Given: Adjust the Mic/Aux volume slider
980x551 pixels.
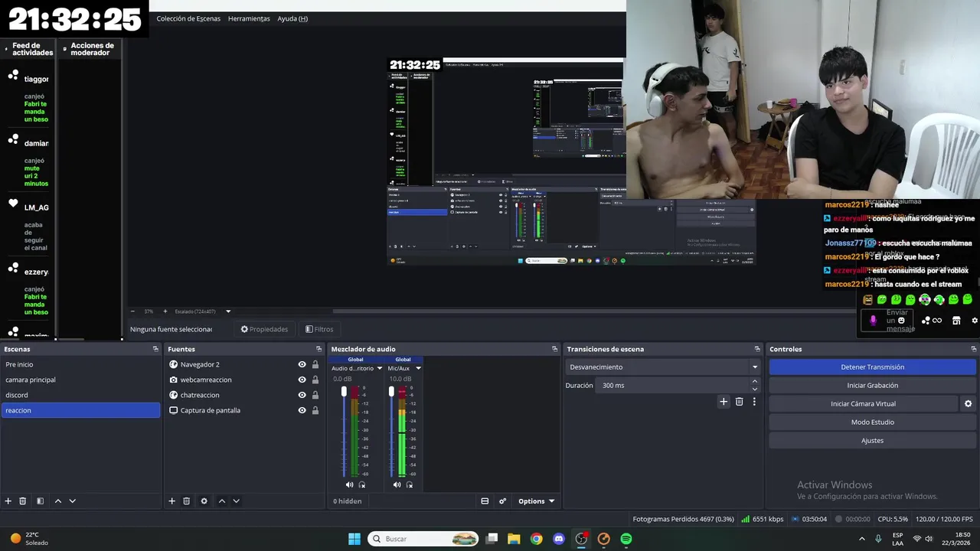Looking at the screenshot, I should [391, 392].
